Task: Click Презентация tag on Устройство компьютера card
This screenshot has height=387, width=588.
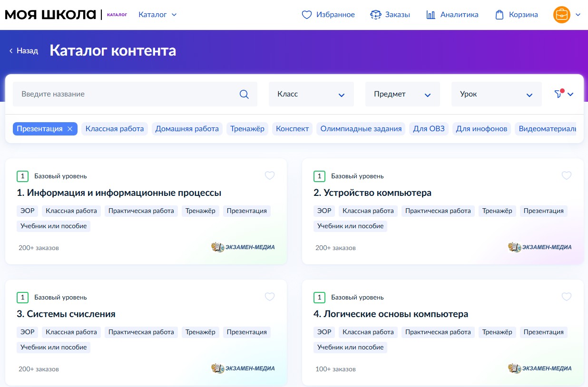Action: 544,211
